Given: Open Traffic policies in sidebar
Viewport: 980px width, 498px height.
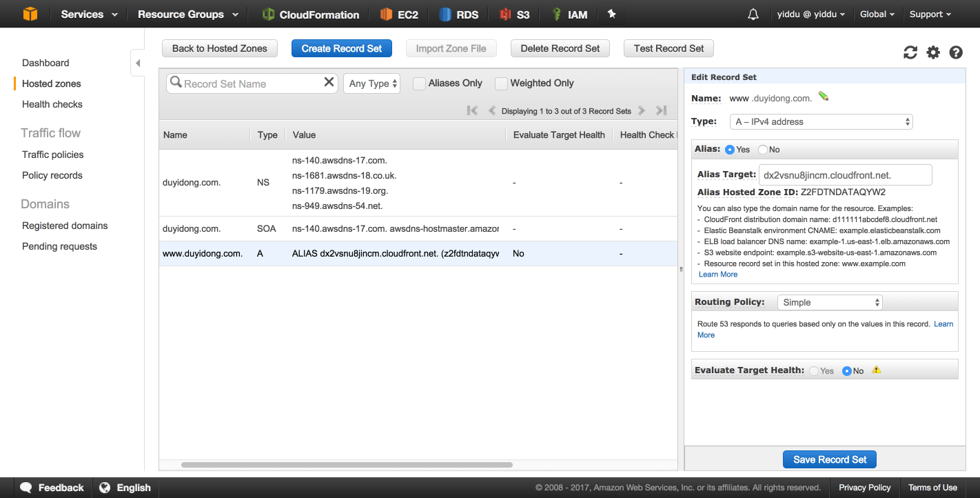Looking at the screenshot, I should tap(53, 155).
